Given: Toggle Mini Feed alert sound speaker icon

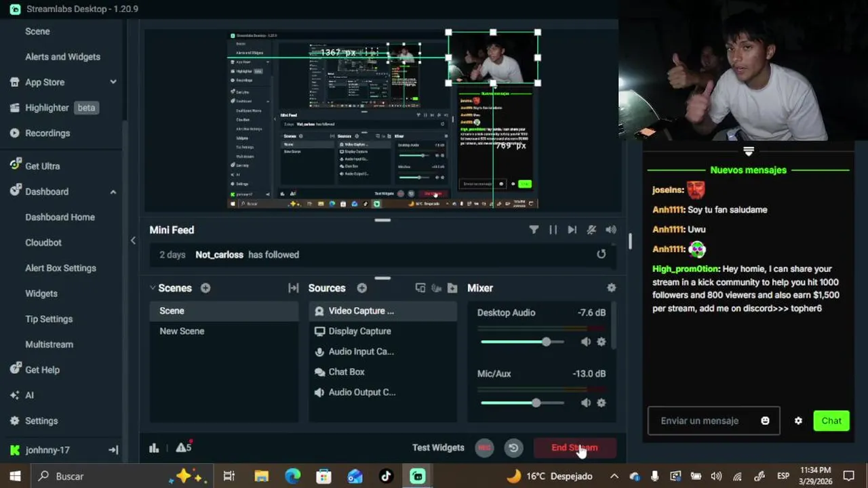Looking at the screenshot, I should 611,230.
